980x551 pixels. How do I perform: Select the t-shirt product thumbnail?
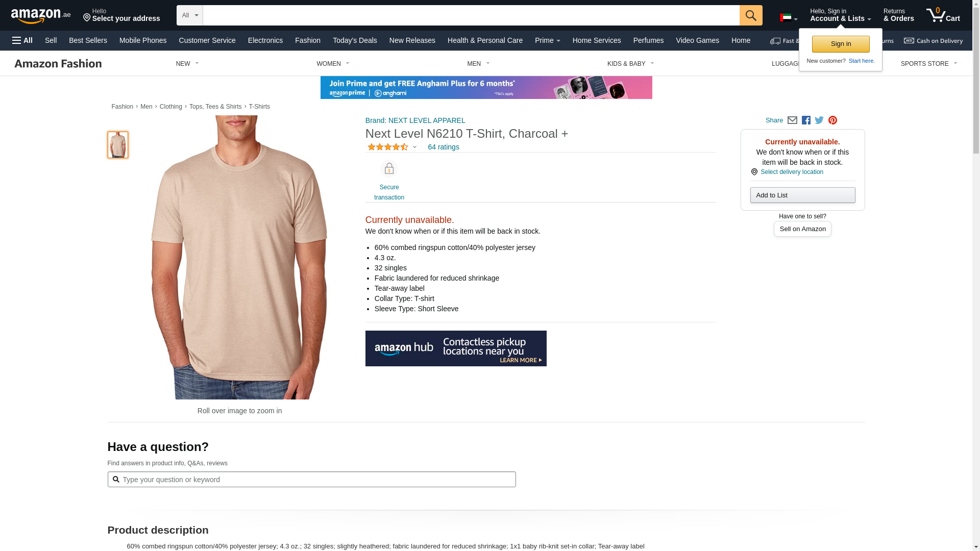coord(118,145)
